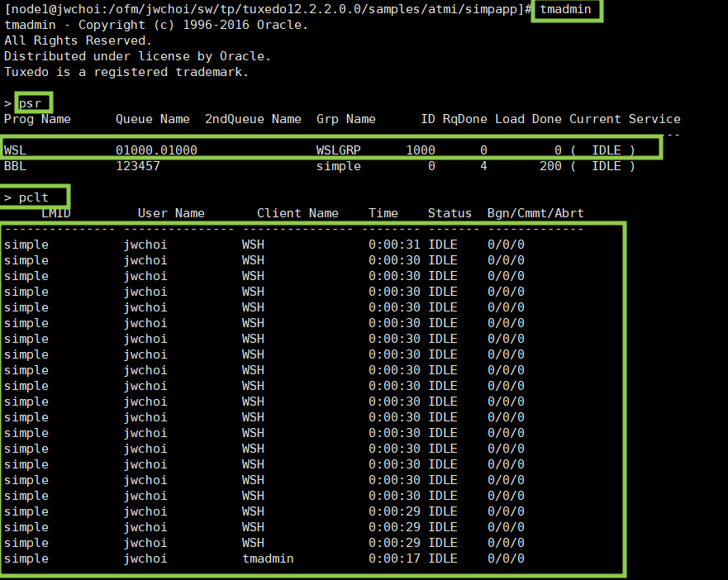Click the '2ndQueue Name' column header
This screenshot has width=728, height=580.
(x=253, y=119)
